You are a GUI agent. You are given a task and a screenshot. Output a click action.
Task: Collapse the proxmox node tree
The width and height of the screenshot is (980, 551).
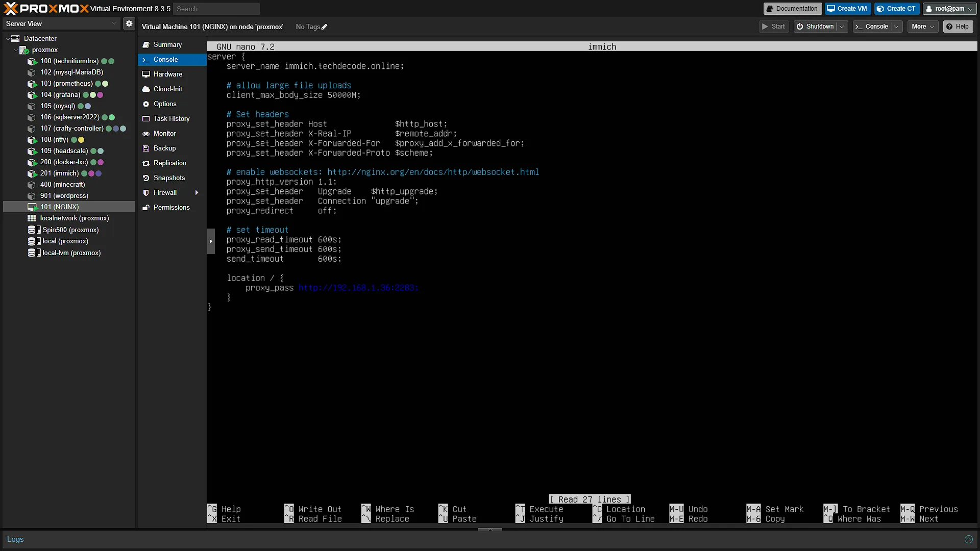[x=15, y=50]
